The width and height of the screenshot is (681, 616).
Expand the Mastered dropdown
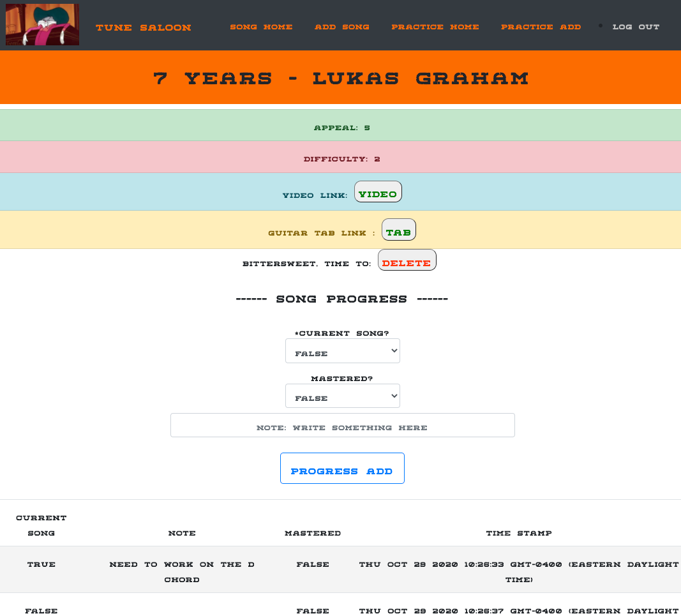click(343, 396)
